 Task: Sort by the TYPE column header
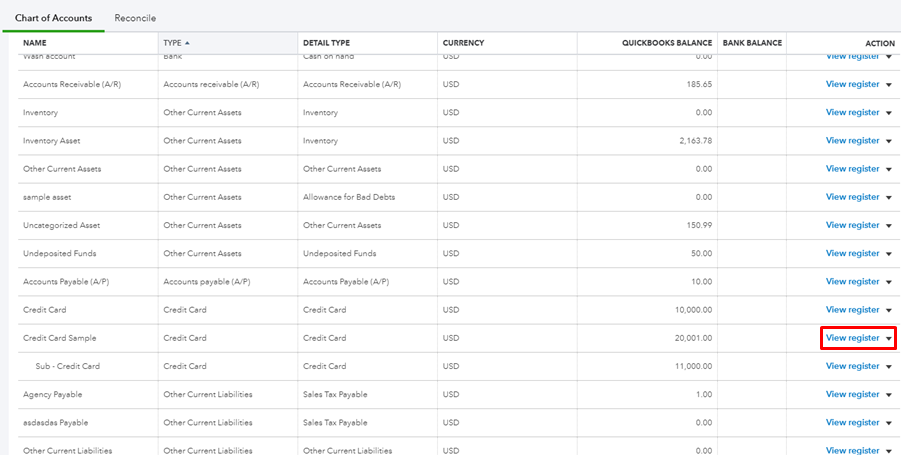point(176,43)
